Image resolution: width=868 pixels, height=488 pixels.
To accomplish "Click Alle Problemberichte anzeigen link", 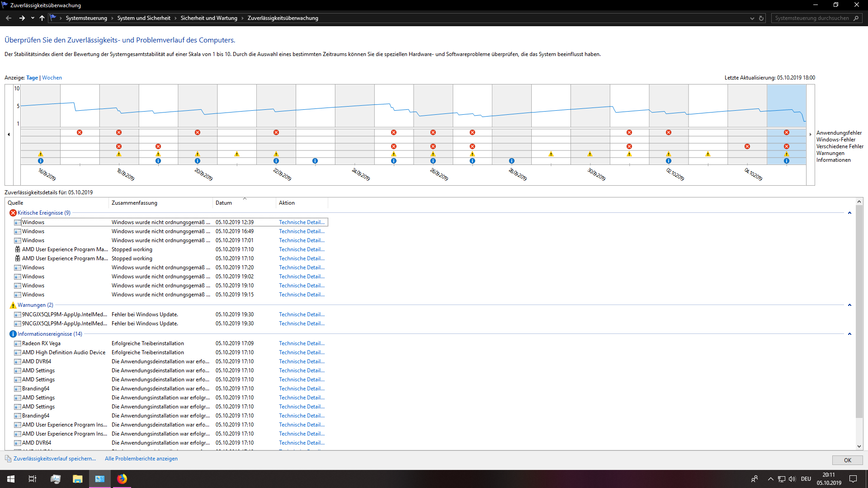I will click(141, 459).
